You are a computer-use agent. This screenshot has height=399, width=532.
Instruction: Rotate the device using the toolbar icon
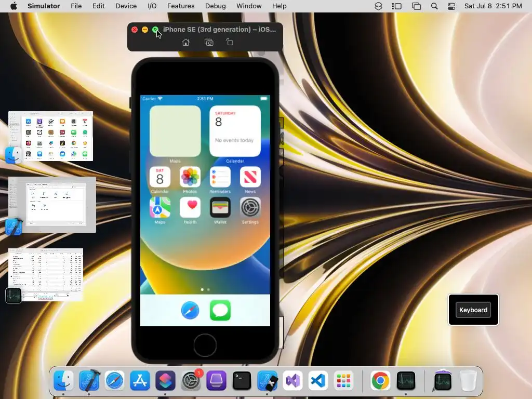point(229,42)
